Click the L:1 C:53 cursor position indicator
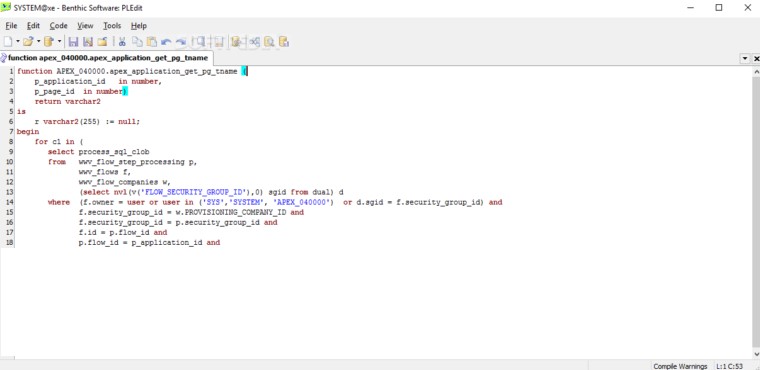 click(729, 366)
